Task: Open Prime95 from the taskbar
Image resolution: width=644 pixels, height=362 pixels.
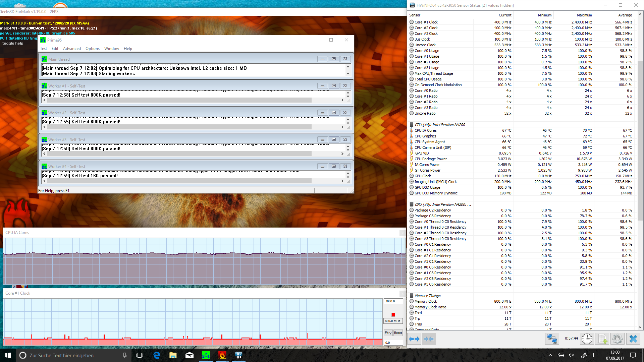Action: coord(206,355)
